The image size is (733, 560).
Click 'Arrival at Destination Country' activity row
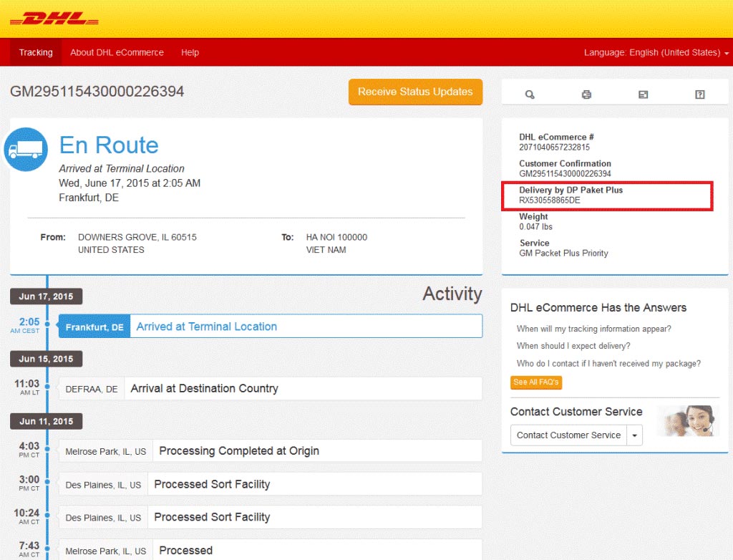[x=270, y=389]
